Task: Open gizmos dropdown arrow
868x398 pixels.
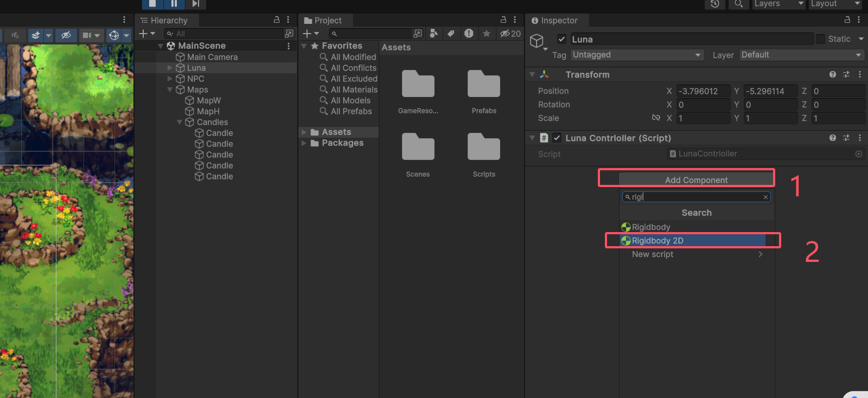Action: pyautogui.click(x=126, y=35)
